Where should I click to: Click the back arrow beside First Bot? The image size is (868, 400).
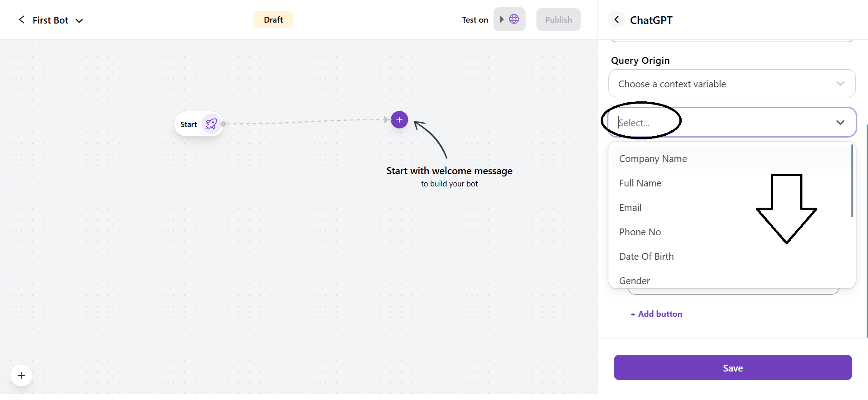pos(21,19)
